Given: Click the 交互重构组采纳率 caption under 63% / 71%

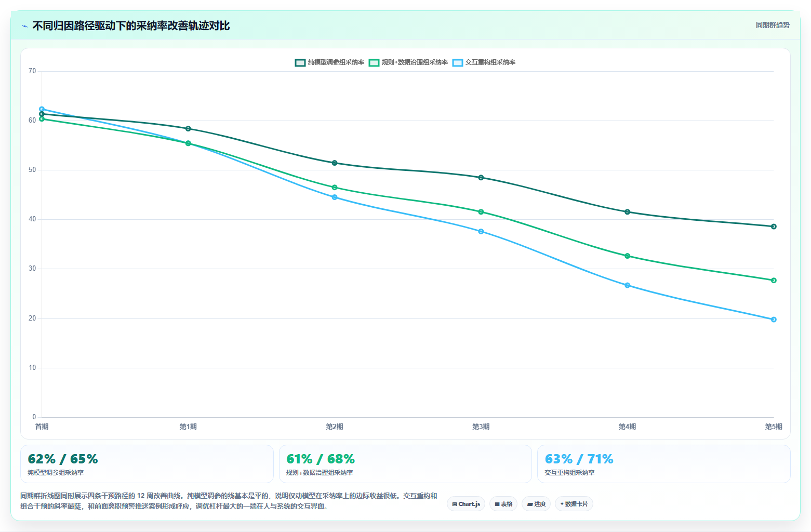Looking at the screenshot, I should tap(569, 473).
